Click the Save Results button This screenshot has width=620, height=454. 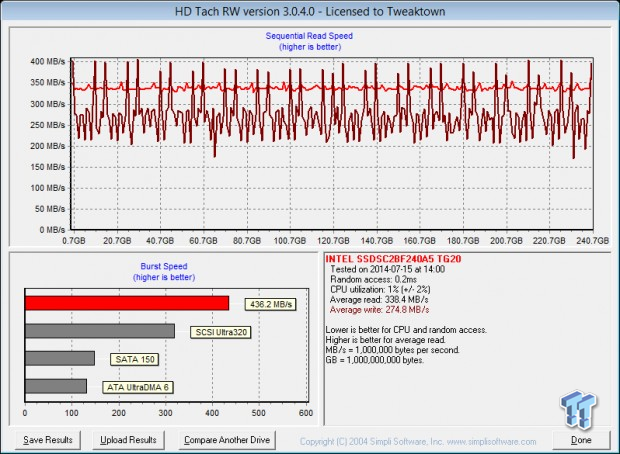coord(48,440)
